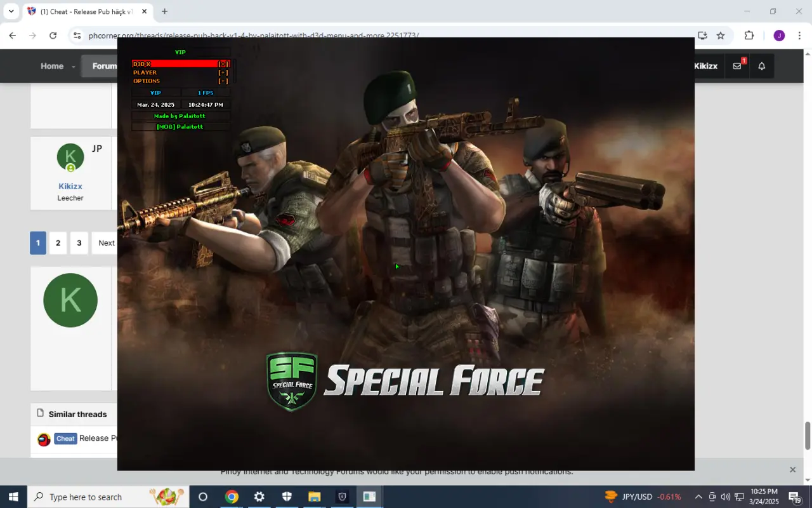812x508 pixels.
Task: Open Google Chrome from the taskbar
Action: [232, 497]
